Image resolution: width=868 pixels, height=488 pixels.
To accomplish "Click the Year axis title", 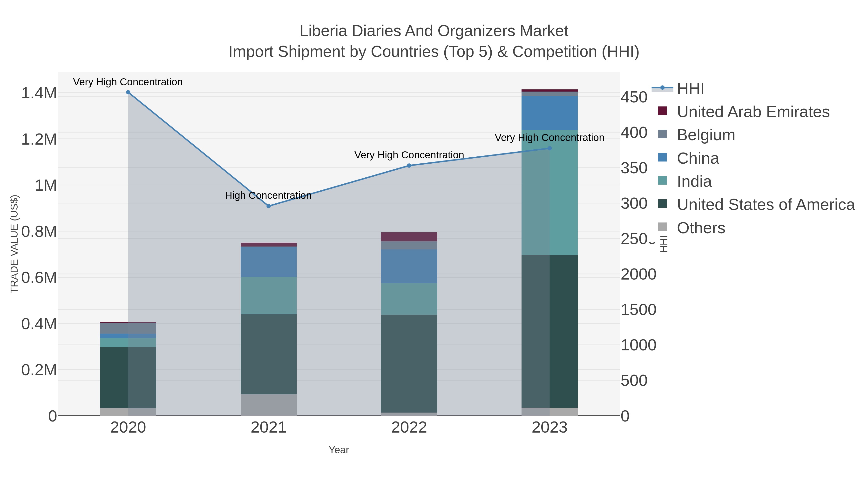I will point(339,450).
